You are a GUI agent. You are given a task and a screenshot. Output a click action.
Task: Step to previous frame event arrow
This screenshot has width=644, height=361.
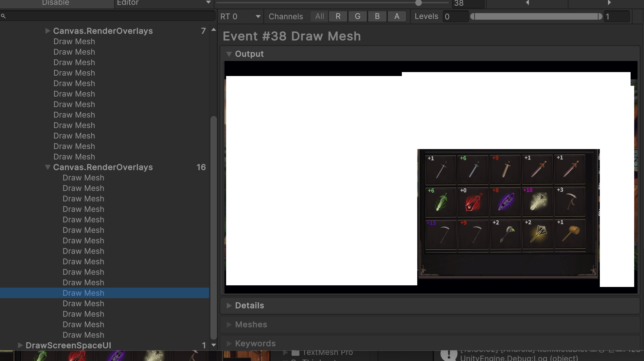tap(527, 3)
